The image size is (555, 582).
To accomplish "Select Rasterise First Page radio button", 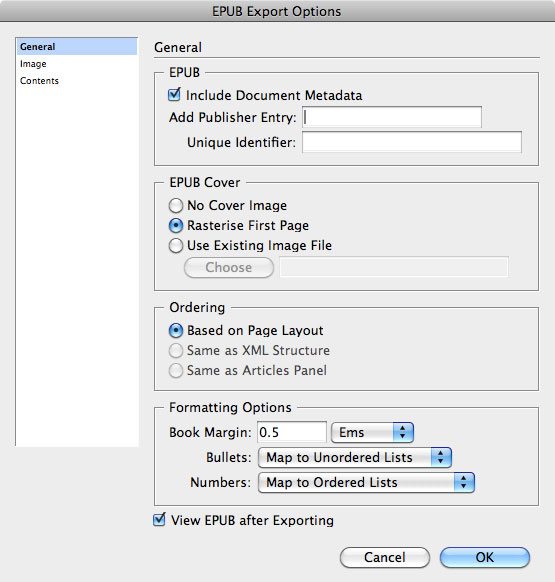I will pos(176,225).
